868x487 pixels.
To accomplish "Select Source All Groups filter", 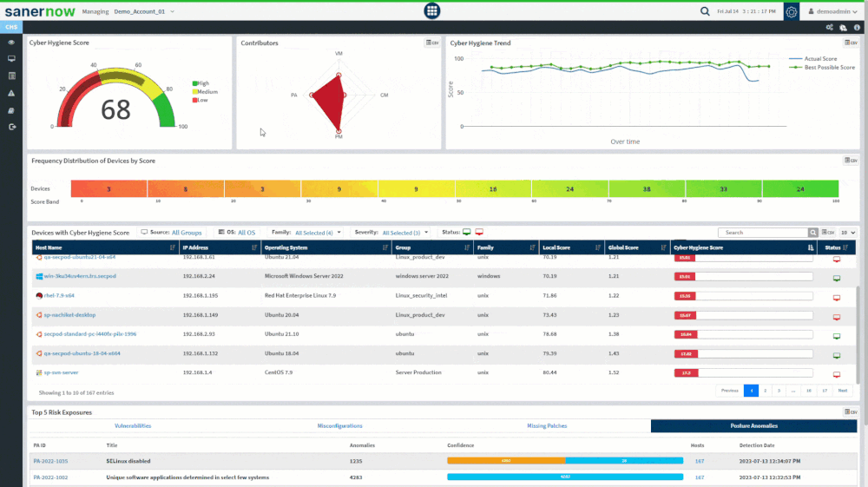I will [x=187, y=233].
